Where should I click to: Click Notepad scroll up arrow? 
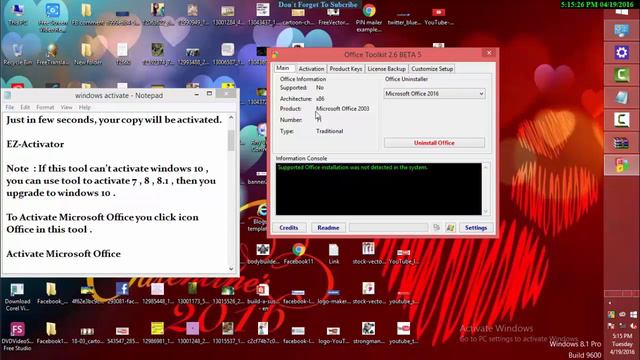pos(231,118)
